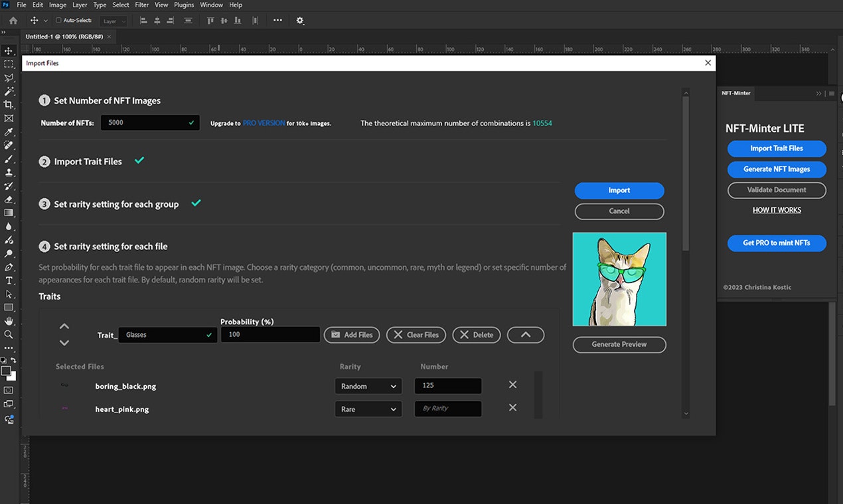Collapse the Glasses trait with the chevron button
Viewport: 843px width, 504px height.
526,335
